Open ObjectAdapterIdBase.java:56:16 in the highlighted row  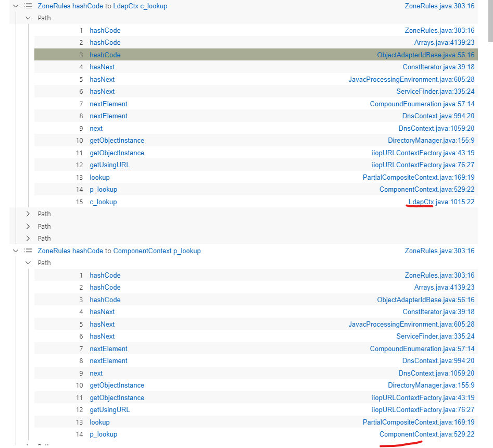(425, 55)
